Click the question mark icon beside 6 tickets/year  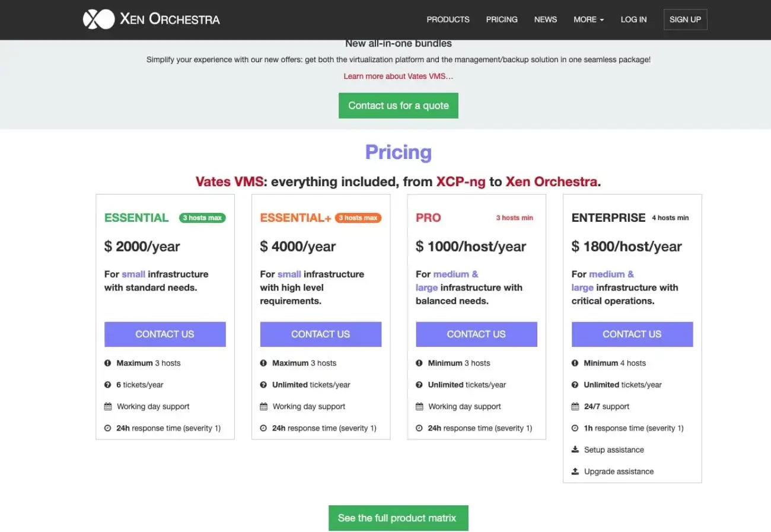tap(108, 385)
